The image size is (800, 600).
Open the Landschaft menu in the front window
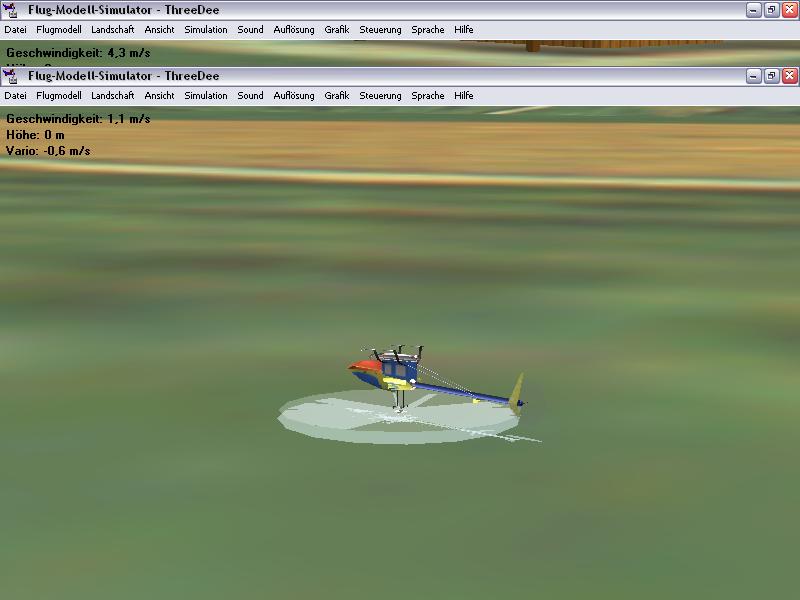(112, 96)
